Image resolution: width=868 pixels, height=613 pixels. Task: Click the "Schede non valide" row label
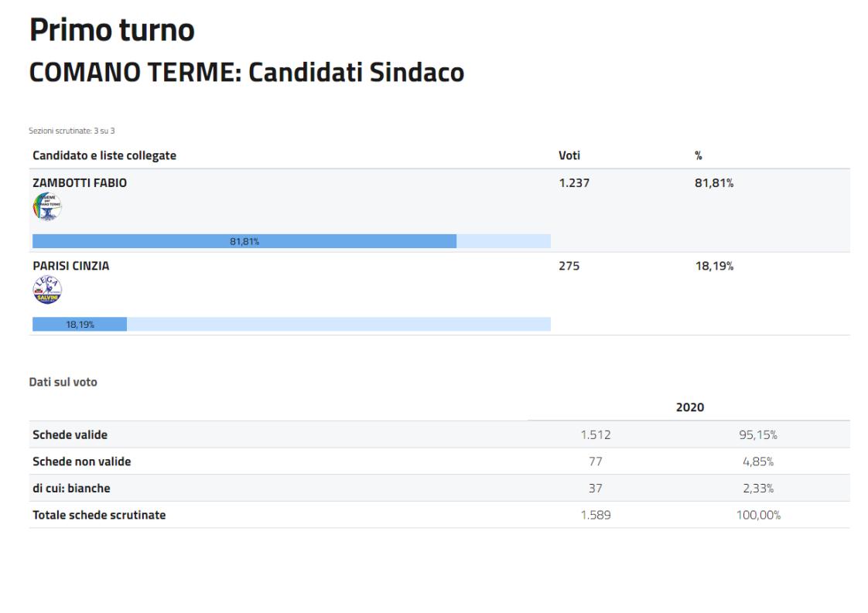point(81,461)
